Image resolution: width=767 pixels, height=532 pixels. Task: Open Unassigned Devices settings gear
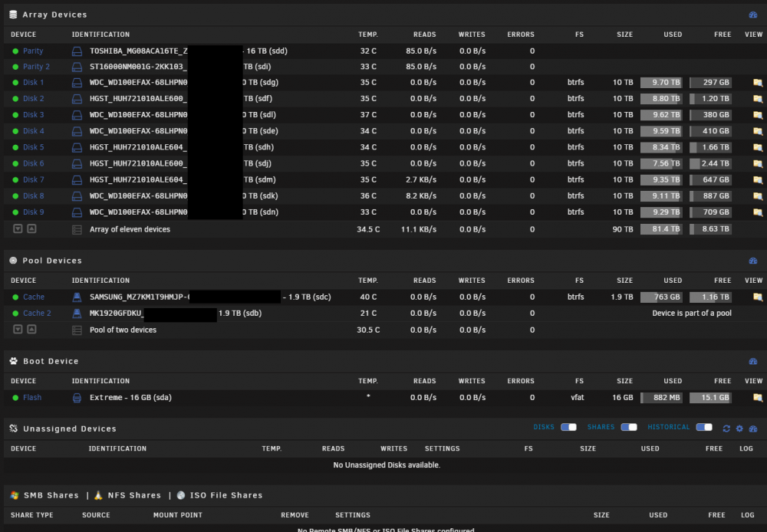pyautogui.click(x=739, y=429)
